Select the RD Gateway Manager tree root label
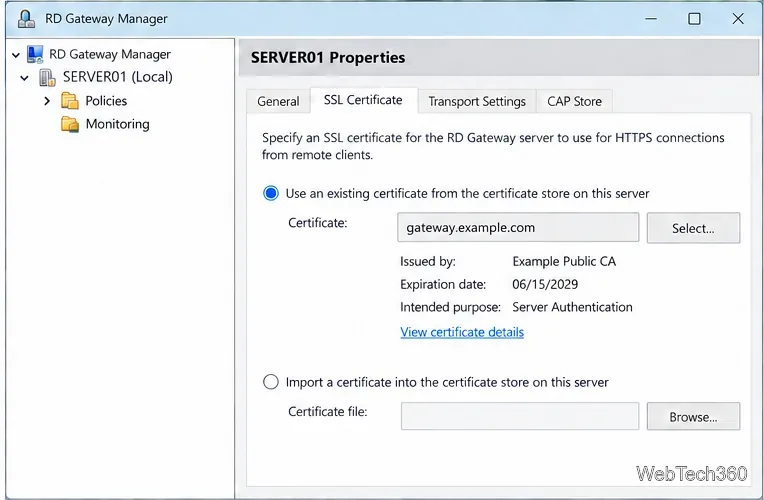 coord(110,54)
